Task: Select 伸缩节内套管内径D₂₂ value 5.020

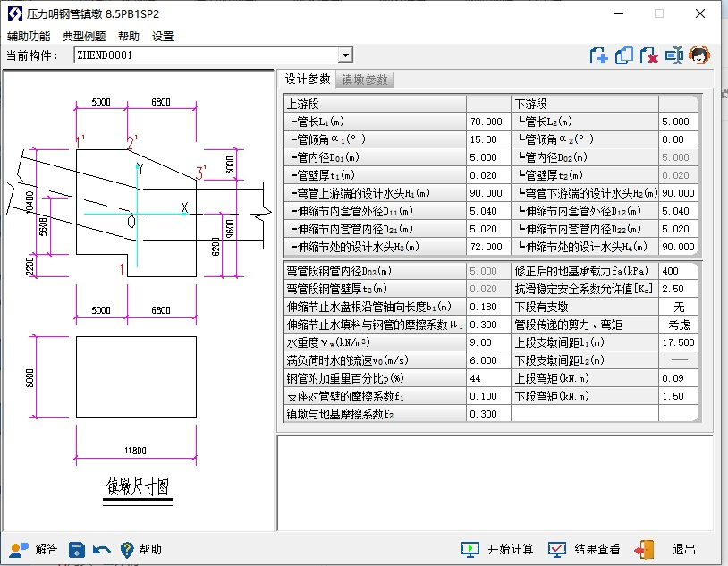Action: pos(678,229)
